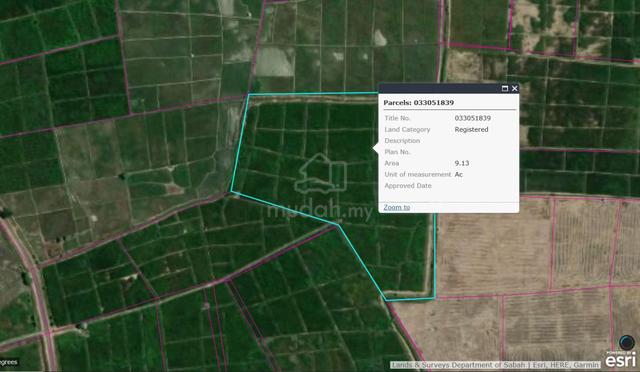Image resolution: width=640 pixels, height=372 pixels.
Task: Click the Description field label
Action: pyautogui.click(x=402, y=140)
